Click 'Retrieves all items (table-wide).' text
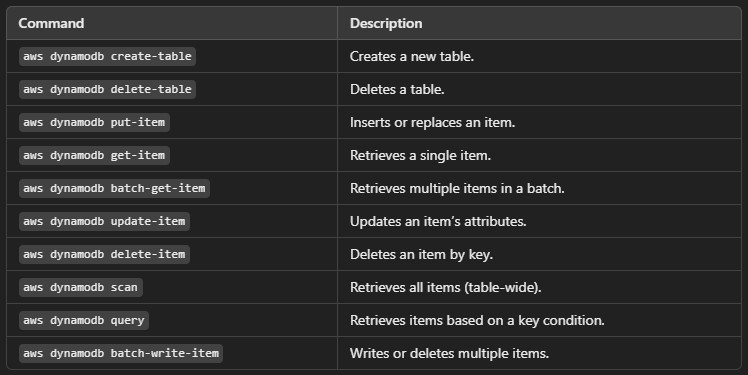The image size is (748, 375). click(446, 287)
